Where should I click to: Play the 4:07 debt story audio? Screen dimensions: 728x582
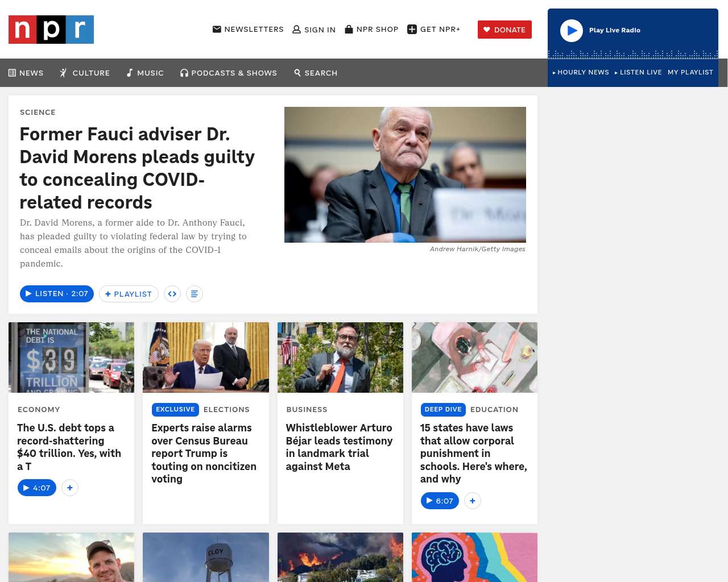click(37, 488)
